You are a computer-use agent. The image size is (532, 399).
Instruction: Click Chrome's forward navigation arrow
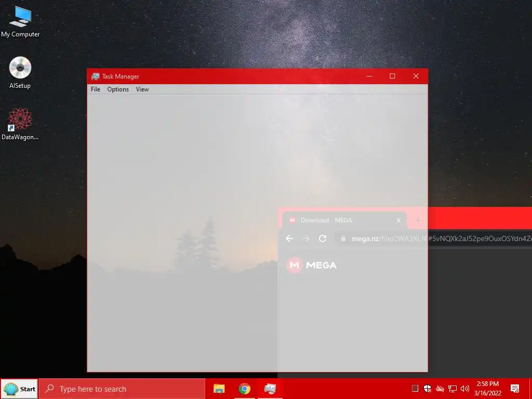306,238
